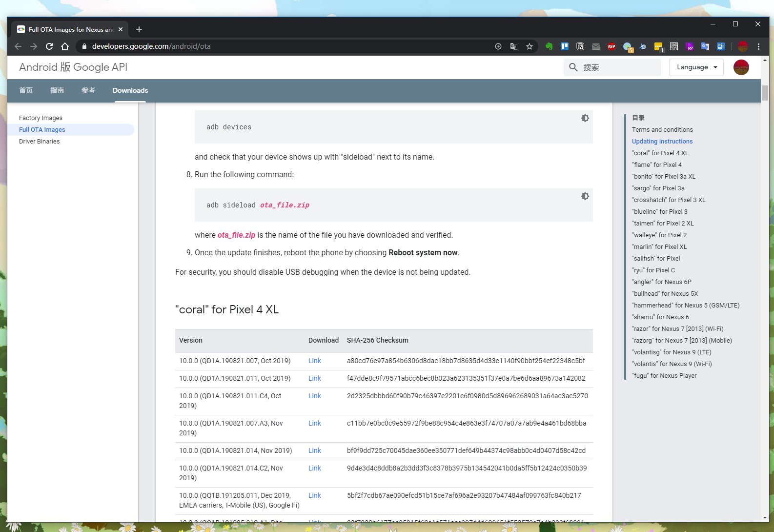Open Driver Binaries in the sidebar
Image resolution: width=774 pixels, height=532 pixels.
39,142
